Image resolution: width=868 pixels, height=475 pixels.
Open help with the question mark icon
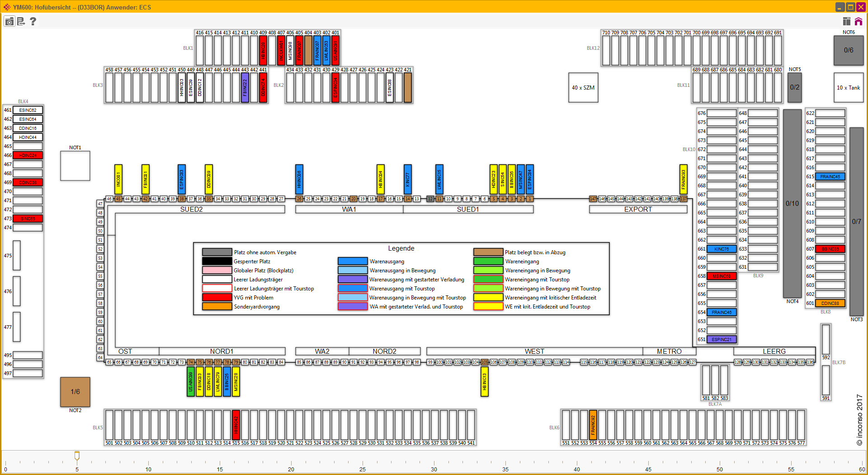pos(33,21)
